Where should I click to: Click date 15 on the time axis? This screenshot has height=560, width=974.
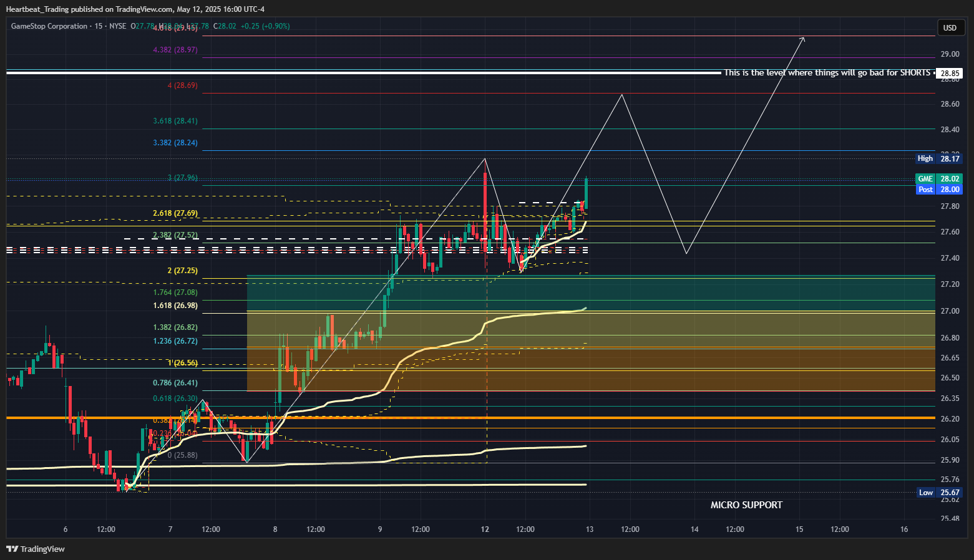coord(799,529)
